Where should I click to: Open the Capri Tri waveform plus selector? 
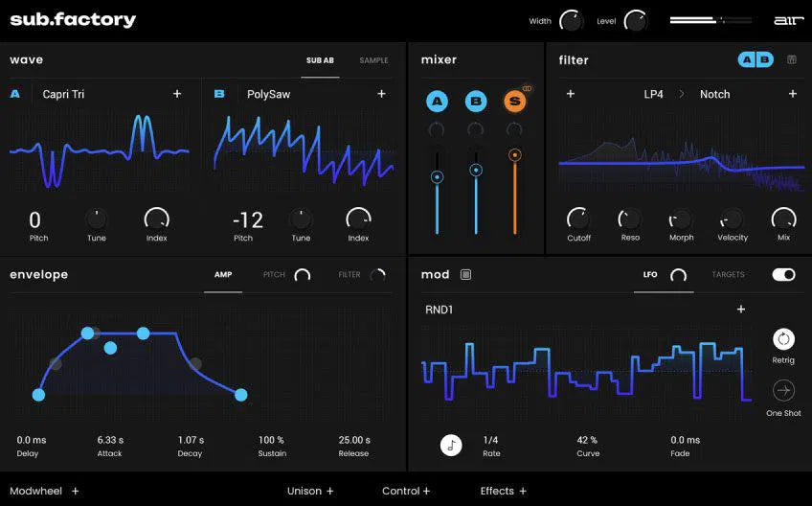click(x=177, y=94)
